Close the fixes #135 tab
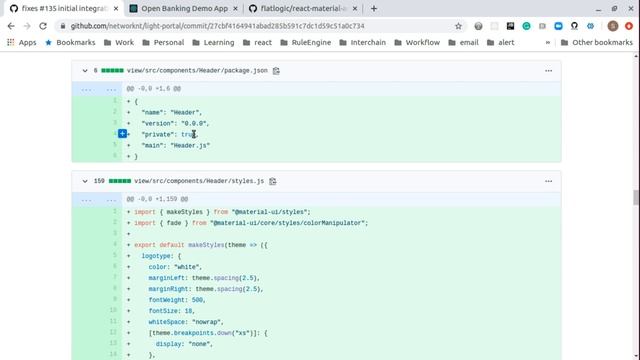The height and width of the screenshot is (360, 640). click(x=116, y=9)
